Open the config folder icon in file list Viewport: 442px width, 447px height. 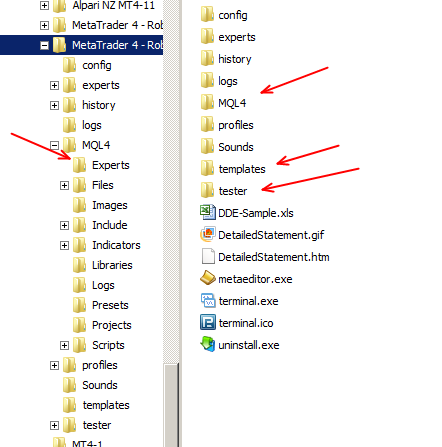(x=207, y=14)
